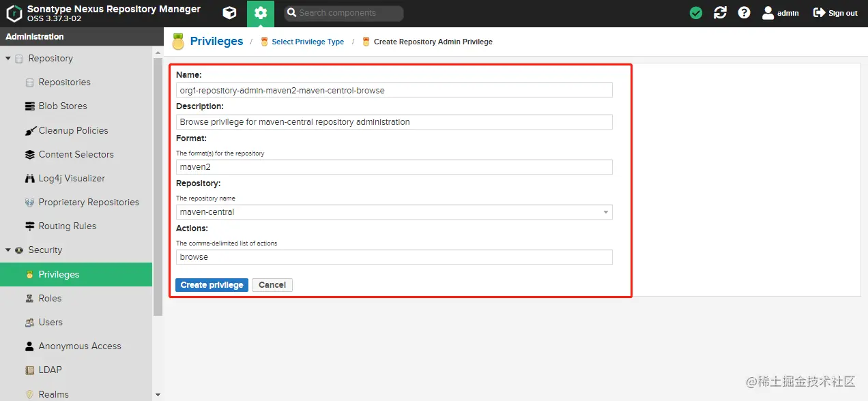Click the Cleanup Policies broom icon
The height and width of the screenshot is (401, 868).
(29, 131)
